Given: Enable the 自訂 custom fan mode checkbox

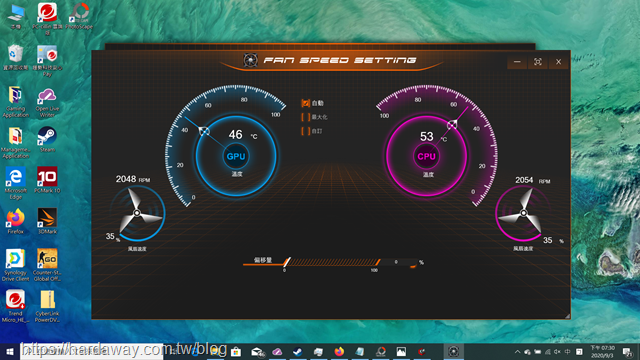Looking at the screenshot, I should 305,131.
